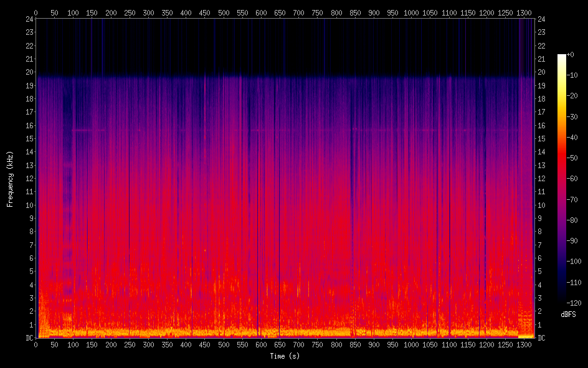Click the "Frequency (kHz)" axis title
Screen dimensions: 588x368
pyautogui.click(x=10, y=179)
